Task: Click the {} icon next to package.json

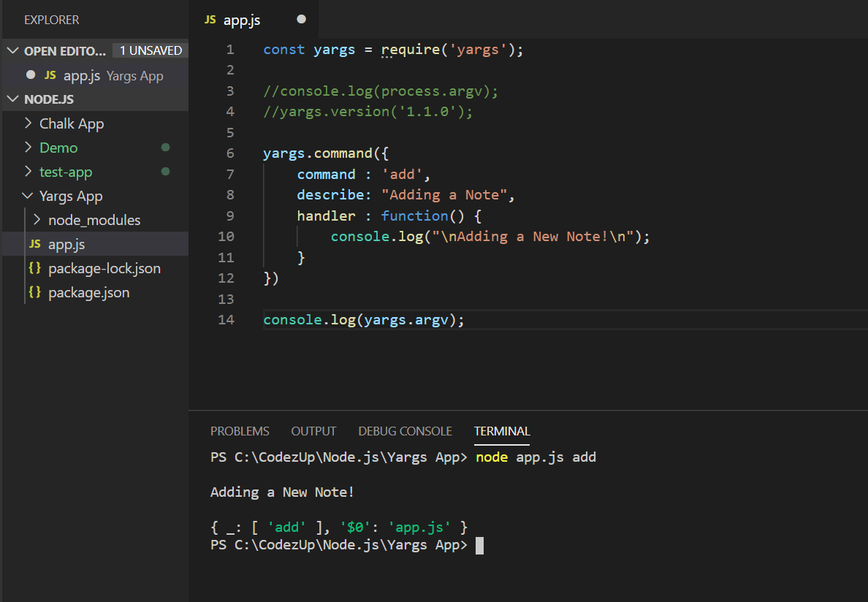Action: pos(35,292)
